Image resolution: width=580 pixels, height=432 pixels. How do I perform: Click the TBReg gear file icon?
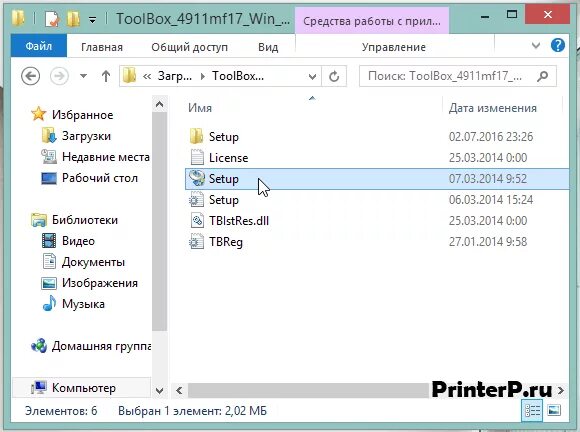196,242
